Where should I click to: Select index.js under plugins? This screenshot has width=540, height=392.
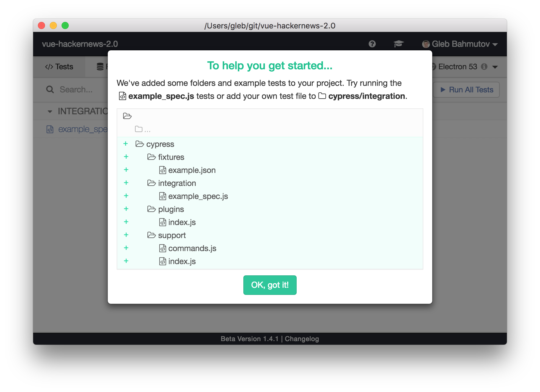pyautogui.click(x=182, y=222)
